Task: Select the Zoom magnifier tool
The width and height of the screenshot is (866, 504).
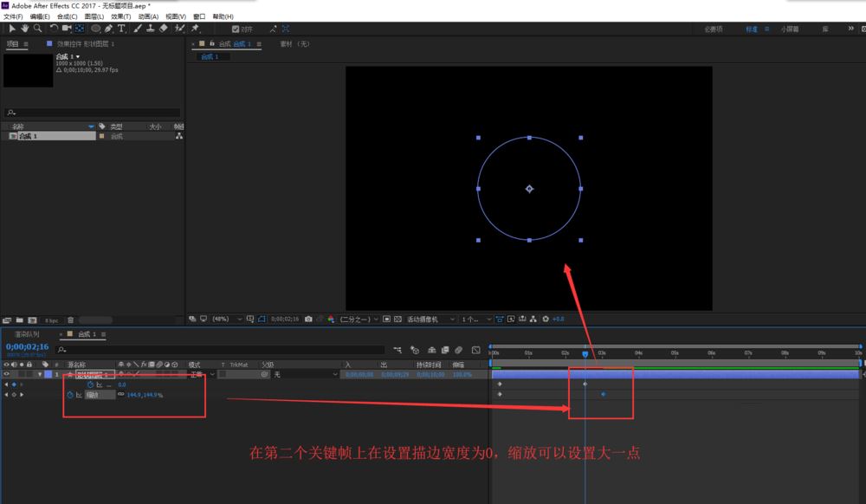Action: click(37, 29)
